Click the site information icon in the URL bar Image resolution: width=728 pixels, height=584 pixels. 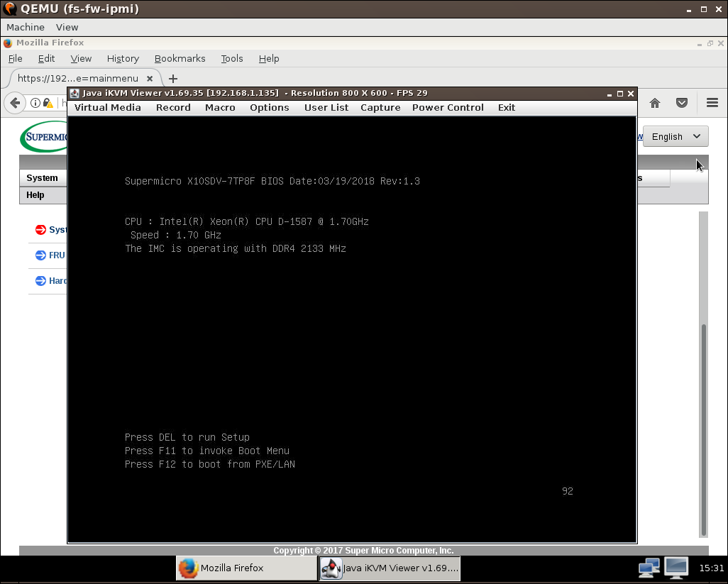click(x=35, y=103)
